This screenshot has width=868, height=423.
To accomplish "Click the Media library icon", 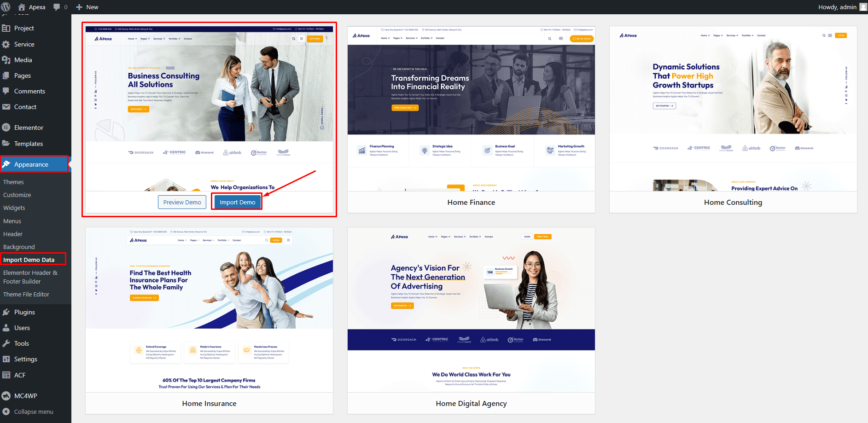I will [x=6, y=60].
